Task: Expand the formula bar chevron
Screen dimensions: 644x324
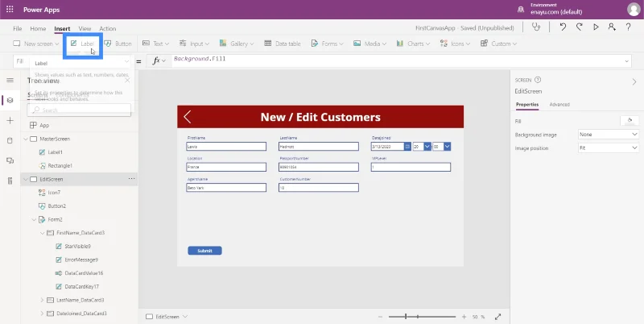Action: (627, 61)
